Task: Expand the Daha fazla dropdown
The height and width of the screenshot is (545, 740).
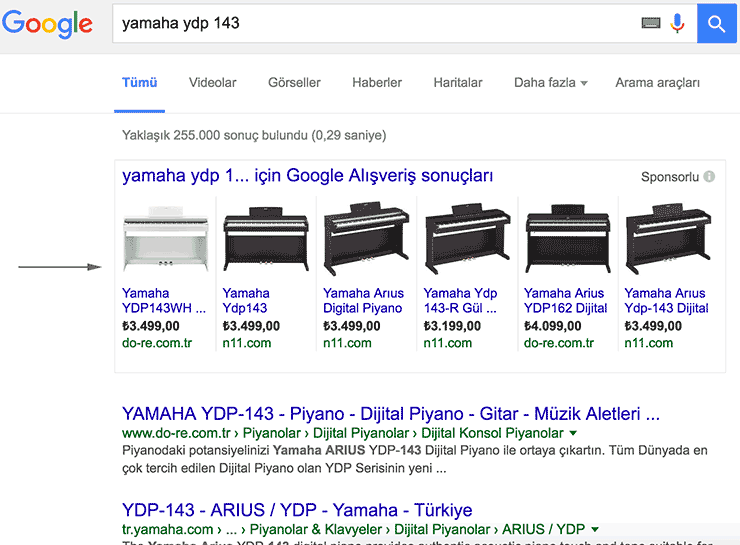Action: pos(550,83)
